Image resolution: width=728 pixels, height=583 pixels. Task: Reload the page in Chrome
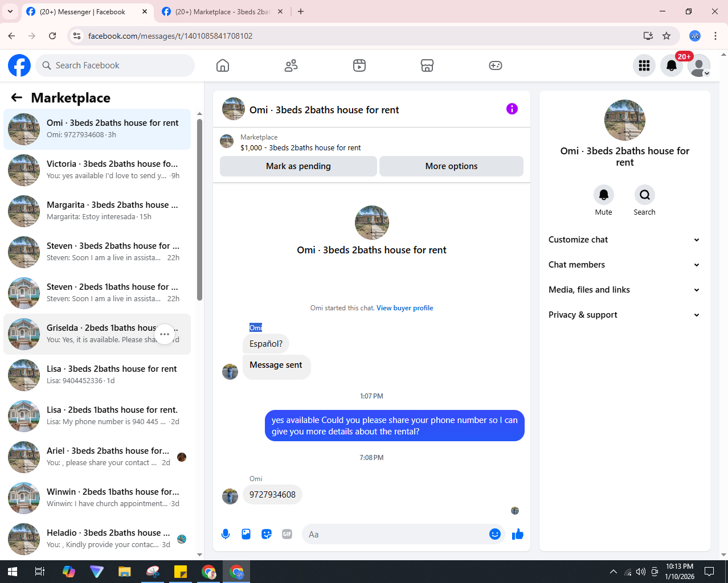point(52,36)
